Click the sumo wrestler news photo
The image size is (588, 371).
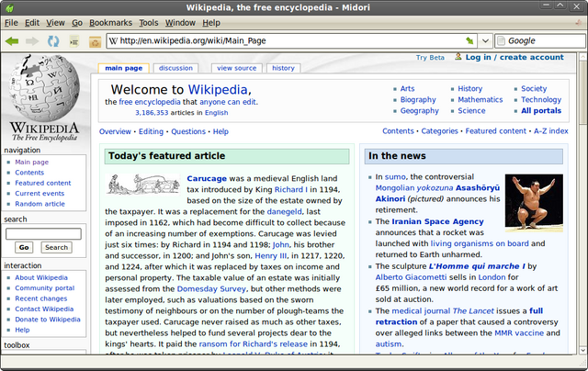click(534, 202)
